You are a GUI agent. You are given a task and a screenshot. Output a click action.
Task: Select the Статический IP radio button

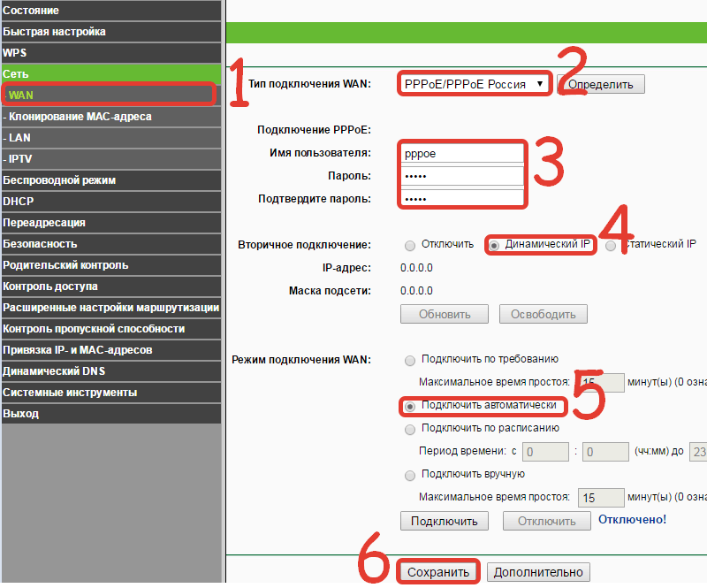[612, 246]
